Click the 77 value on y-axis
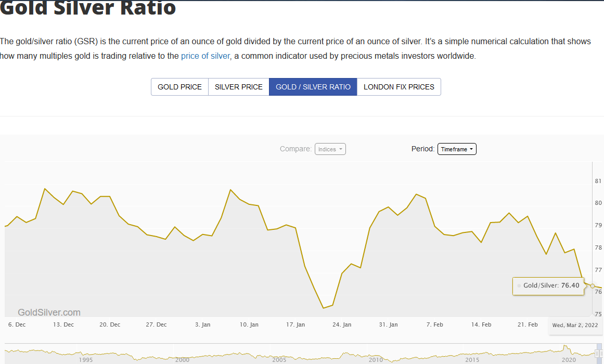This screenshot has height=364, width=604. (x=598, y=270)
